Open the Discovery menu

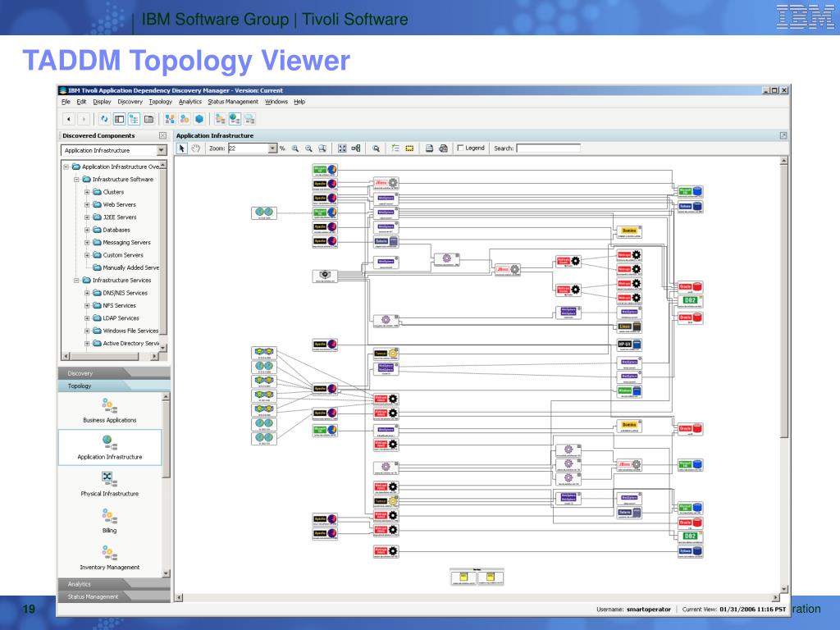pyautogui.click(x=130, y=102)
